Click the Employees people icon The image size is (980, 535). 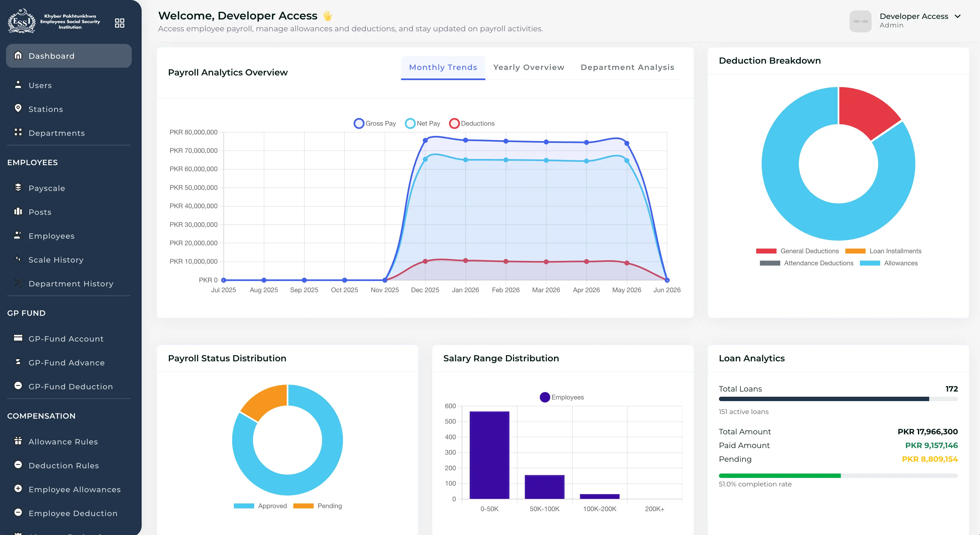(x=18, y=235)
